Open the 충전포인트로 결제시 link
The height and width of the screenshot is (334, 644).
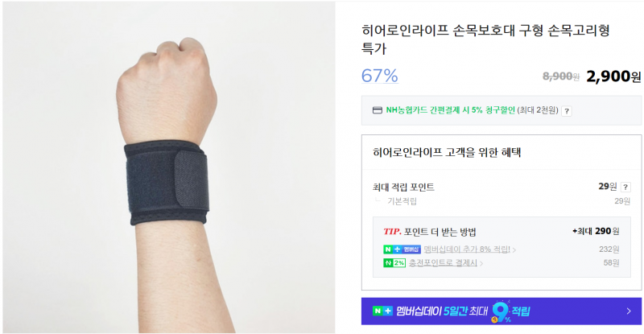(x=443, y=263)
